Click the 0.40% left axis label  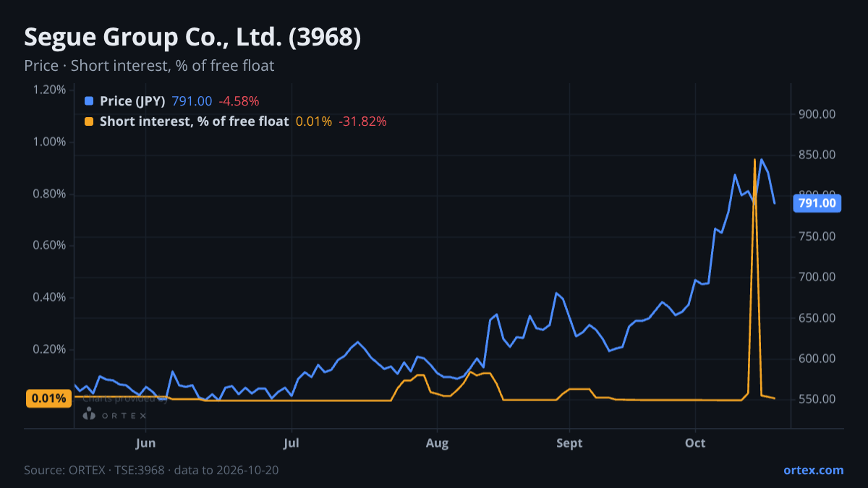click(x=49, y=297)
